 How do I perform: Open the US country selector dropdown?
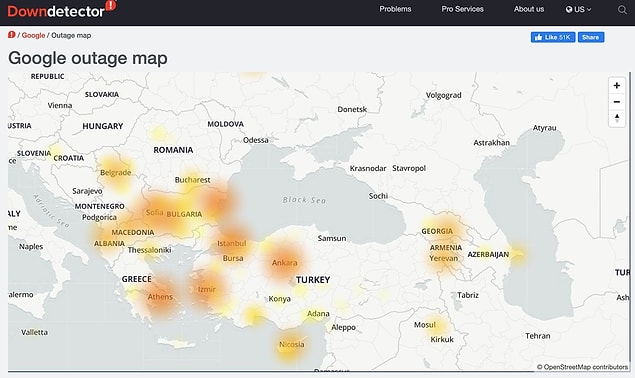coord(578,9)
